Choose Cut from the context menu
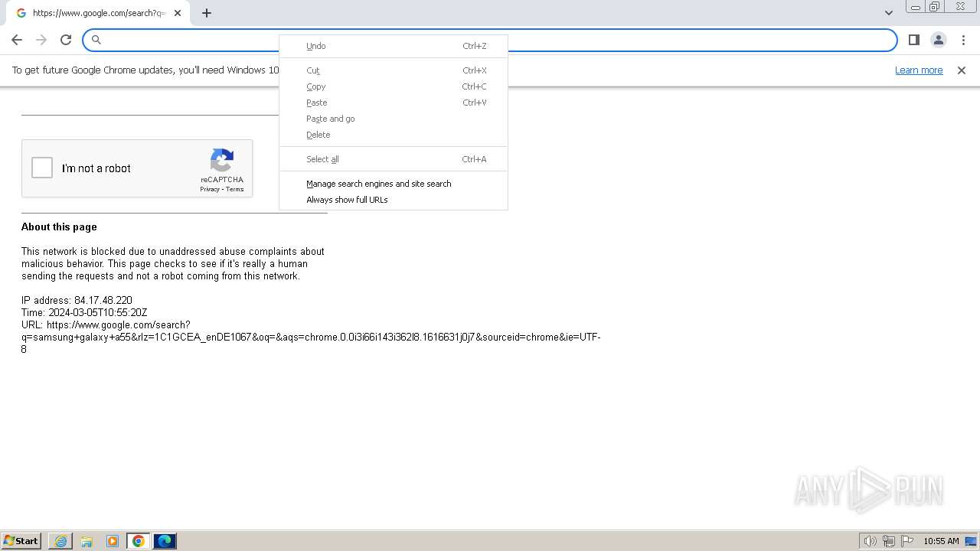Image resolution: width=980 pixels, height=551 pixels. coord(394,70)
